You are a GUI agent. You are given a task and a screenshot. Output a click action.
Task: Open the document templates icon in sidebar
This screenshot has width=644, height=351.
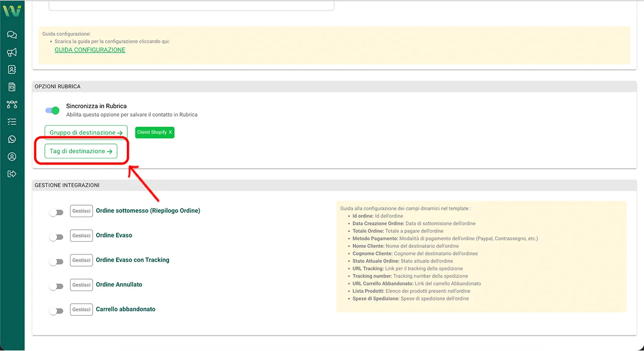[x=12, y=87]
